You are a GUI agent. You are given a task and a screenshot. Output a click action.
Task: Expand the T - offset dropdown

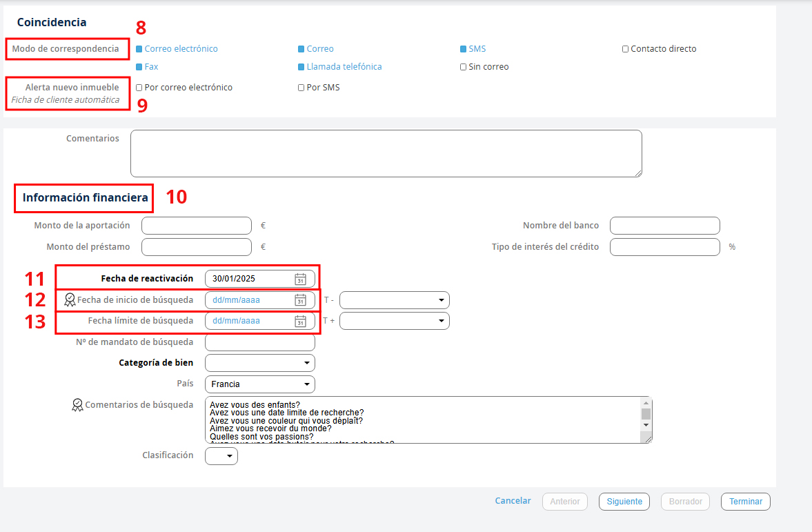394,300
